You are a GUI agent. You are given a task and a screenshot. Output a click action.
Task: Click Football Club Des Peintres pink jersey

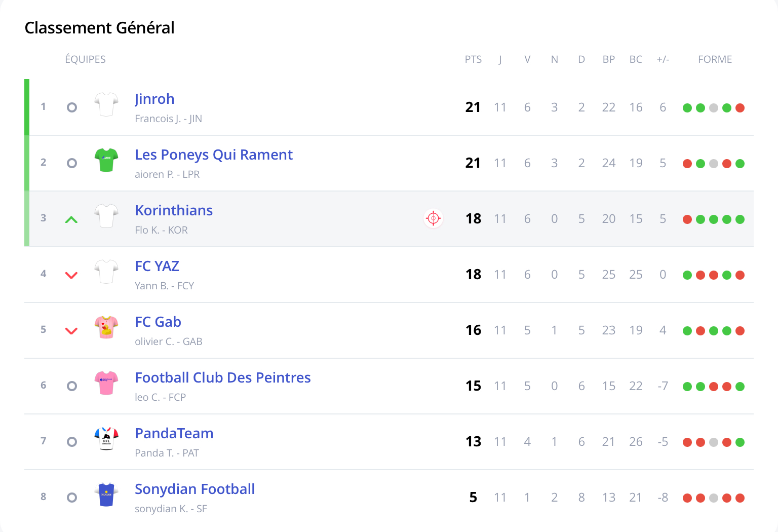106,383
